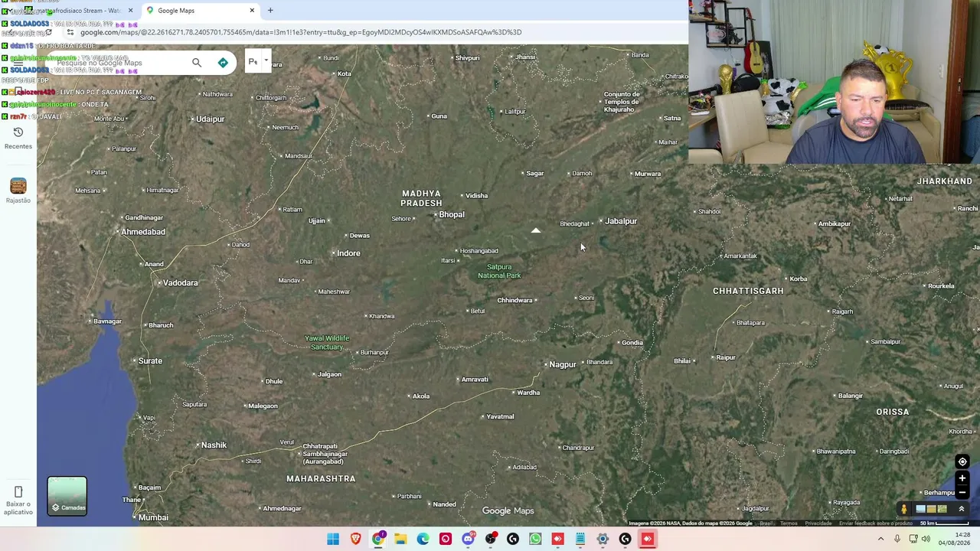This screenshot has height=551, width=980.
Task: Click the Ahmedabad city label
Action: (x=143, y=232)
